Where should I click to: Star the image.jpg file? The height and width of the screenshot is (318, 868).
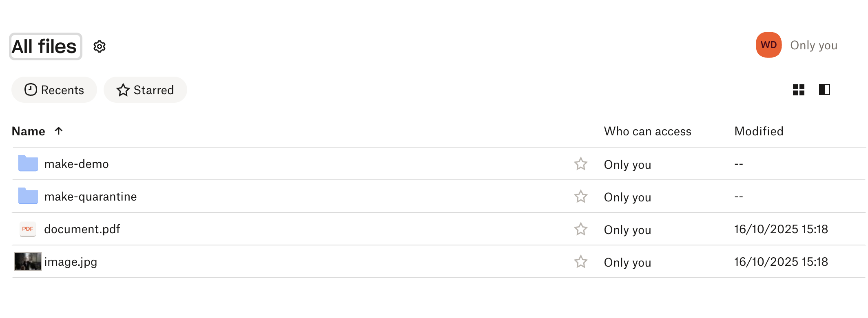pos(580,262)
